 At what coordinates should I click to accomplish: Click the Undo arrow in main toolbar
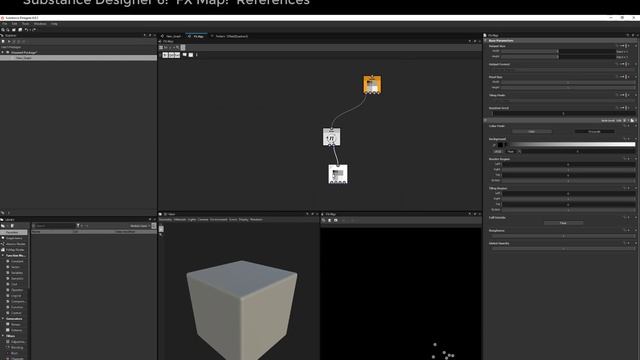[26, 30]
